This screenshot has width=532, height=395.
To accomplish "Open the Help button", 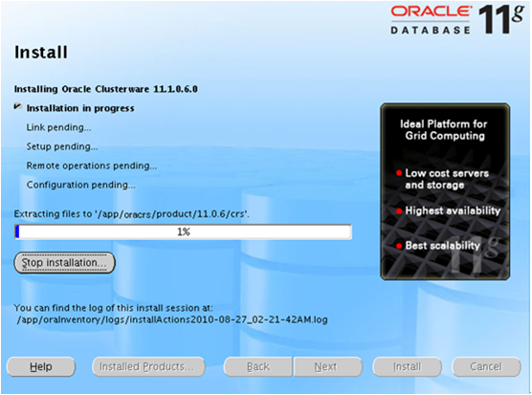I will tap(41, 366).
